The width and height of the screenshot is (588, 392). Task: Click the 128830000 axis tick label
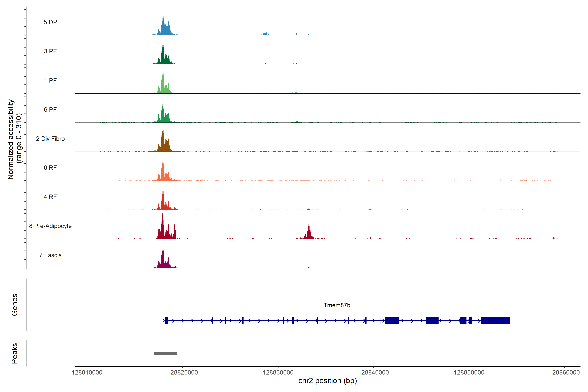(x=278, y=373)
